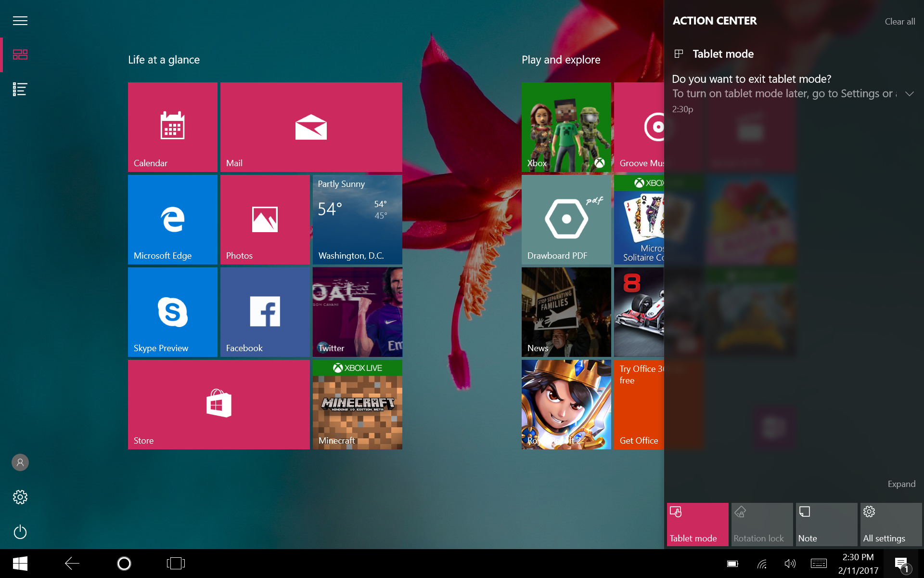Open the Xbox tile
924x578 pixels.
pos(566,127)
